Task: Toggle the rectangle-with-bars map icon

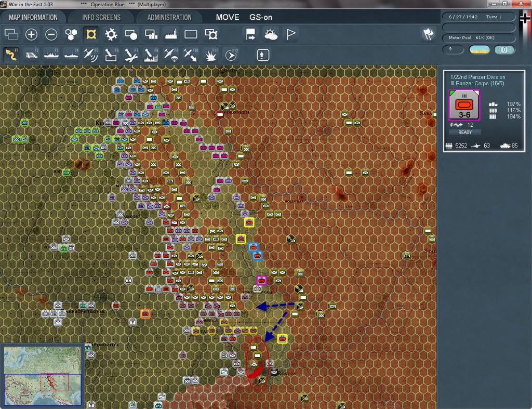Action: click(151, 34)
